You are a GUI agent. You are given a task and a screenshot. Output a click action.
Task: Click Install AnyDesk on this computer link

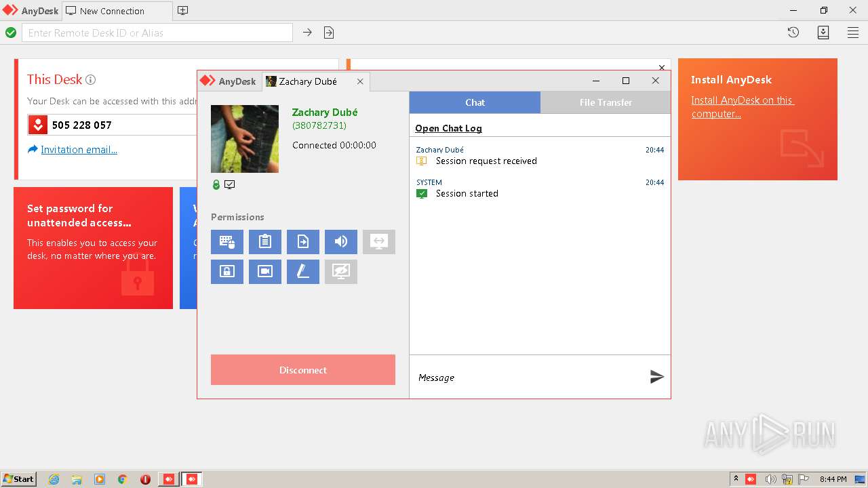(x=743, y=107)
